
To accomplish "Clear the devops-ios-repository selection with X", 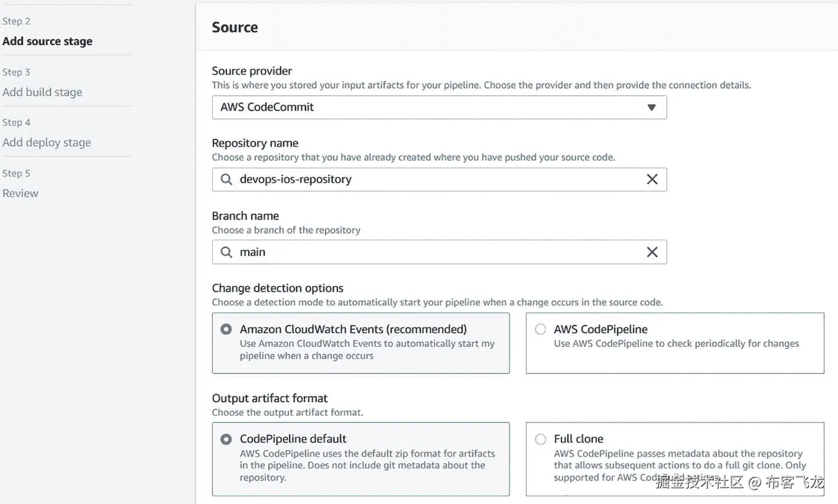I will [x=652, y=180].
